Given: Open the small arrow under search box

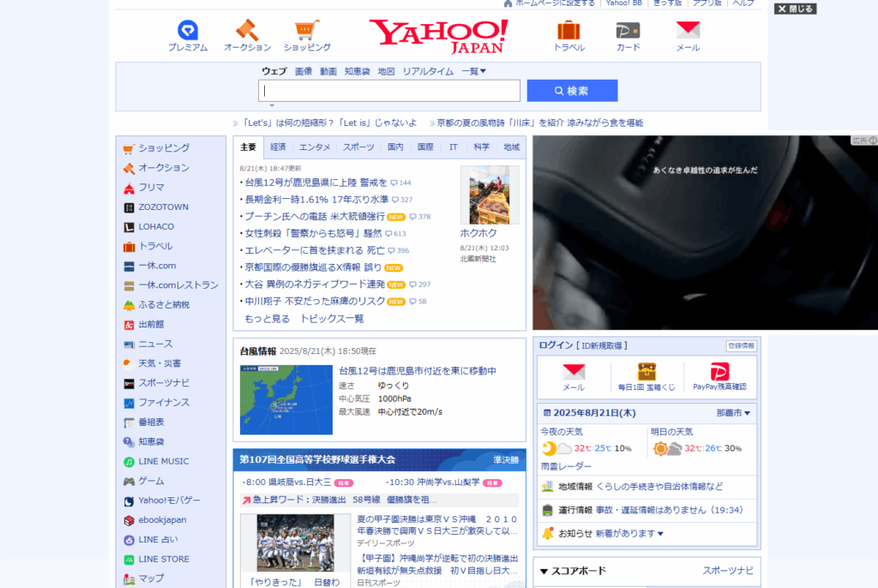Looking at the screenshot, I should tap(272, 105).
